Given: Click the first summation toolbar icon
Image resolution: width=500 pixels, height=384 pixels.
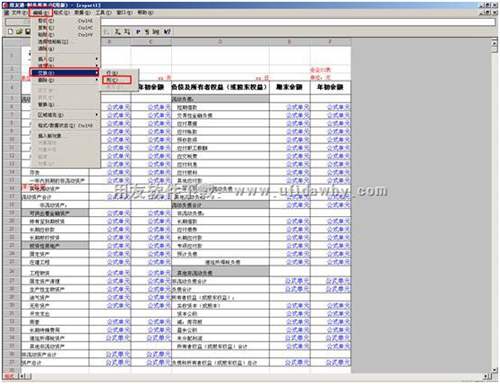Looking at the screenshot, I should [x=118, y=32].
